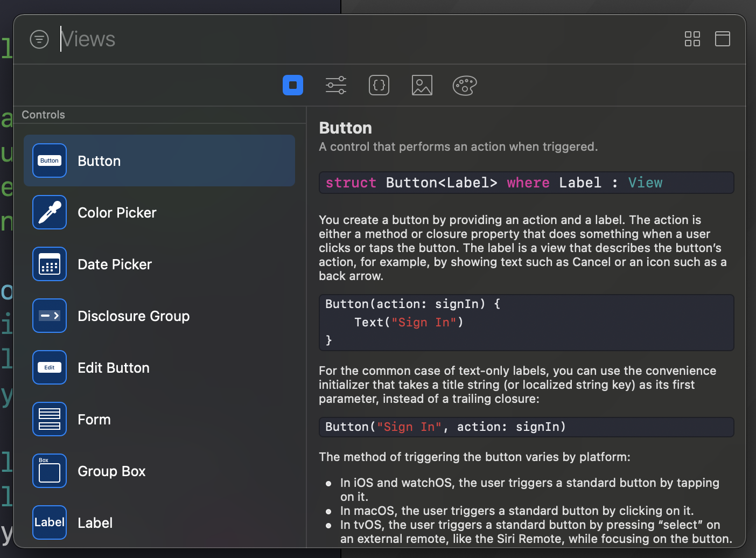756x558 pixels.
Task: Open the Modifiers library tab icon
Action: coord(336,85)
